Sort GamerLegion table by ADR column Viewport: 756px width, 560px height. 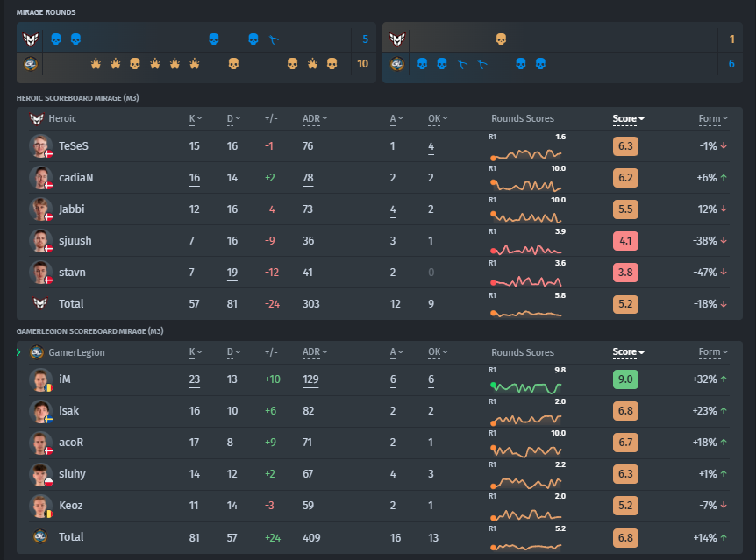click(315, 352)
